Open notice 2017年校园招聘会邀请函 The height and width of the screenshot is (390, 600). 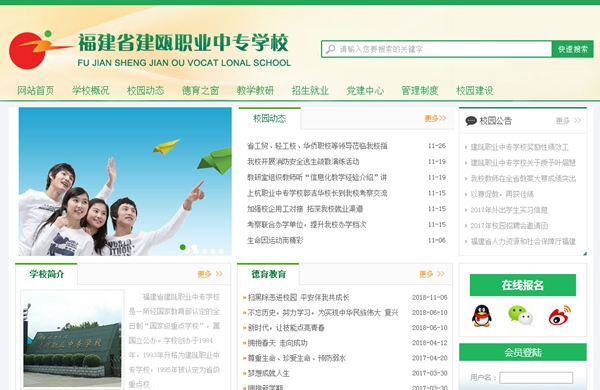pyautogui.click(x=509, y=225)
